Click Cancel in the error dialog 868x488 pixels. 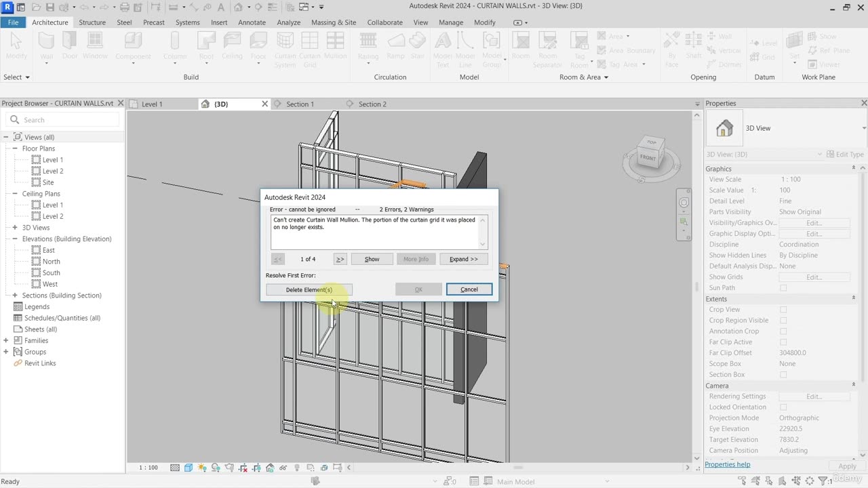click(469, 289)
